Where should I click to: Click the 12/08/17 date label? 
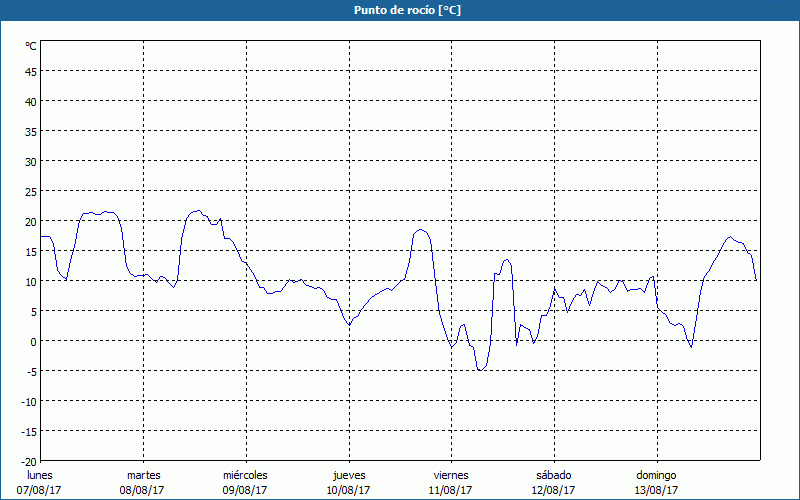pos(553,490)
